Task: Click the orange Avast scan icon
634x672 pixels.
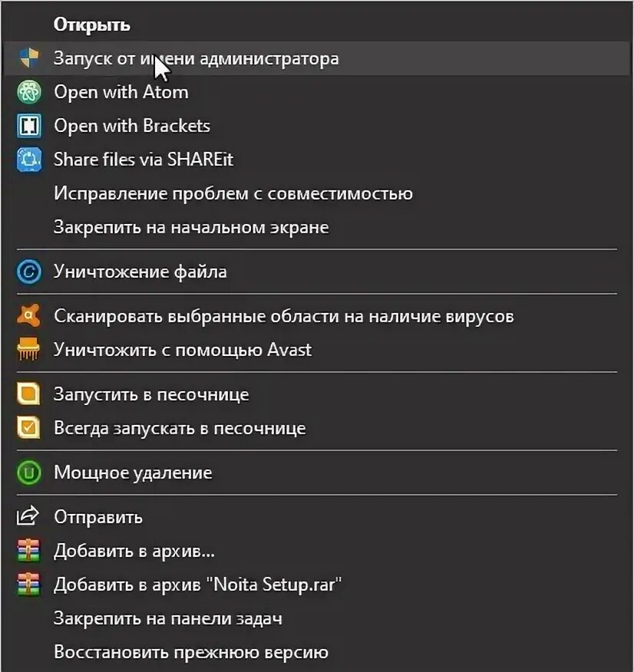Action: pos(28,316)
